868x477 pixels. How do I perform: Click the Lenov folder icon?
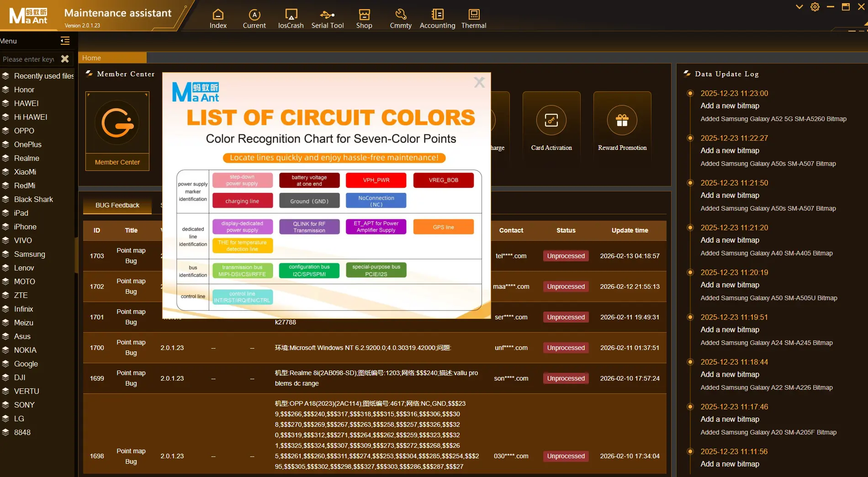click(5, 268)
